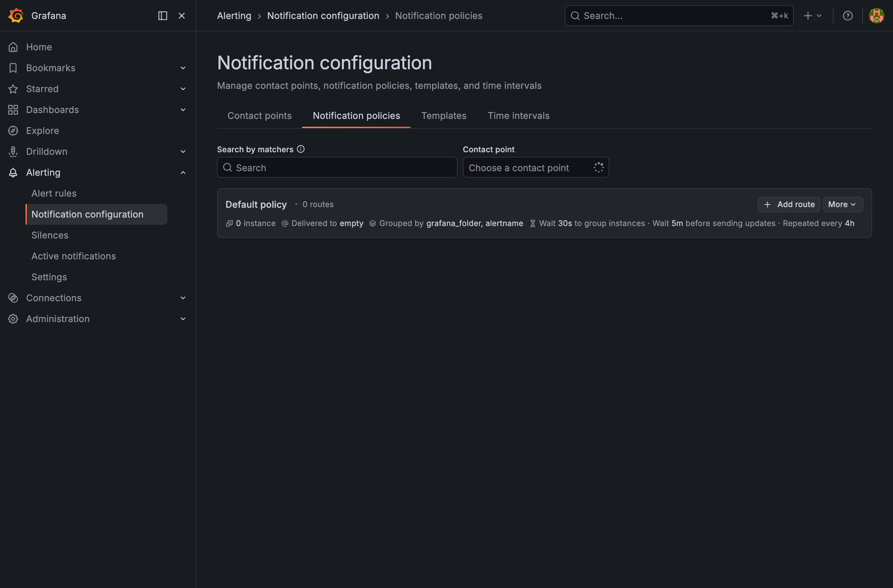
Task: Switch to the Contact points tab
Action: click(259, 116)
